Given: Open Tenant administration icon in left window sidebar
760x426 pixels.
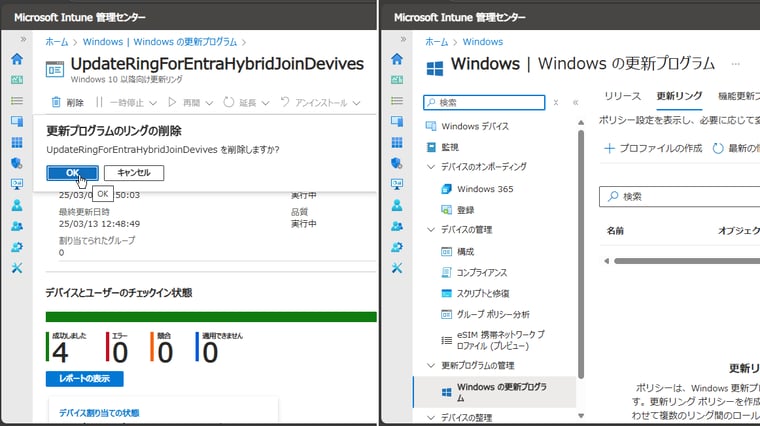Looking at the screenshot, I should pyautogui.click(x=17, y=247).
